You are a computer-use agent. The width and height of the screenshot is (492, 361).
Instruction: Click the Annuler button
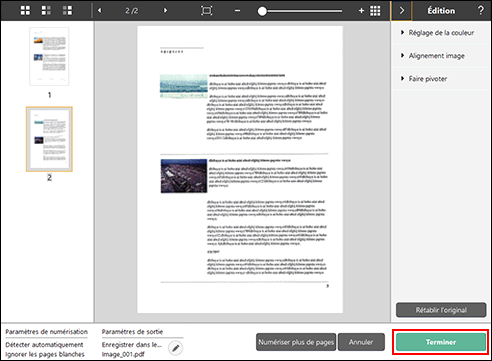point(361,342)
